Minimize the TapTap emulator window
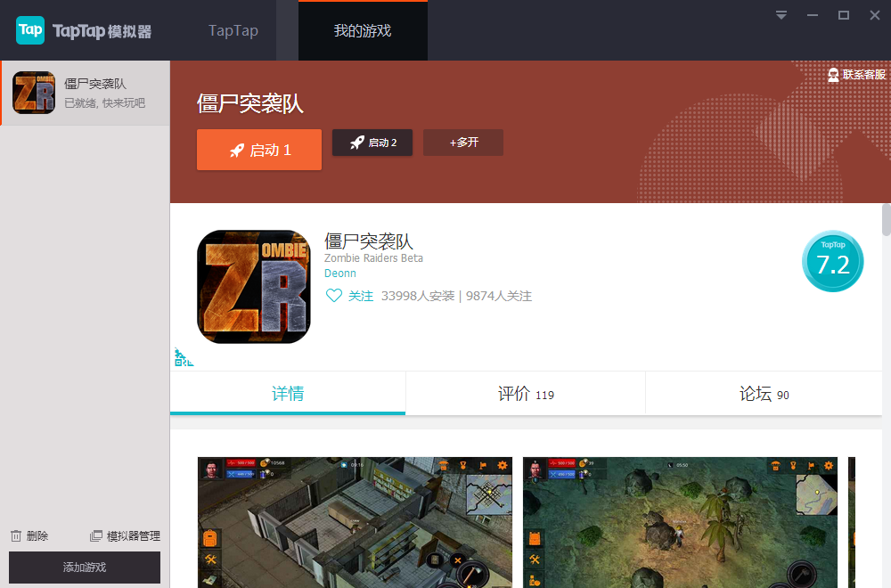 (x=813, y=15)
